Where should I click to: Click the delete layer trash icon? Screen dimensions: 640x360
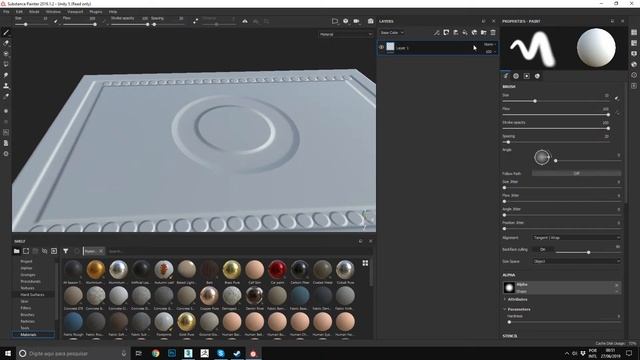tap(493, 32)
